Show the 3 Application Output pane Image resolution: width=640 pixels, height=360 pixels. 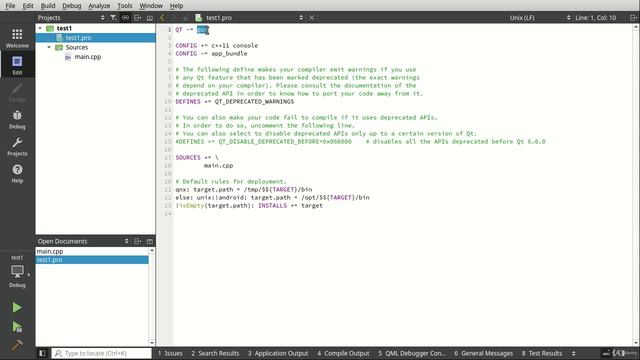tap(278, 353)
